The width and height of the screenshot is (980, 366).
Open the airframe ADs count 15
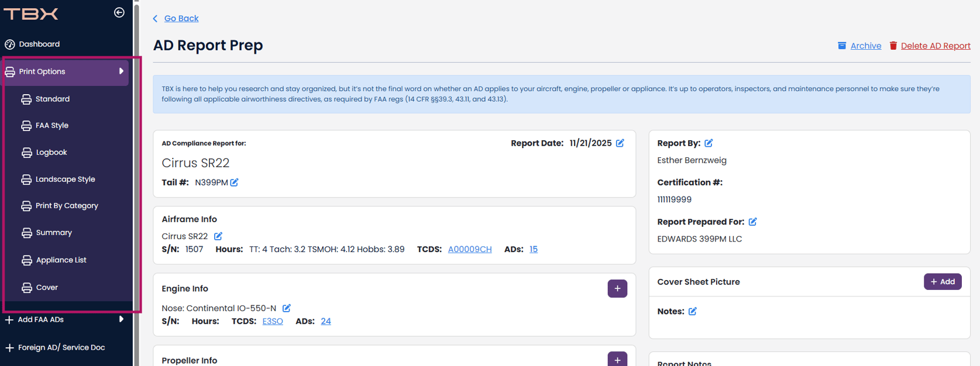click(534, 249)
